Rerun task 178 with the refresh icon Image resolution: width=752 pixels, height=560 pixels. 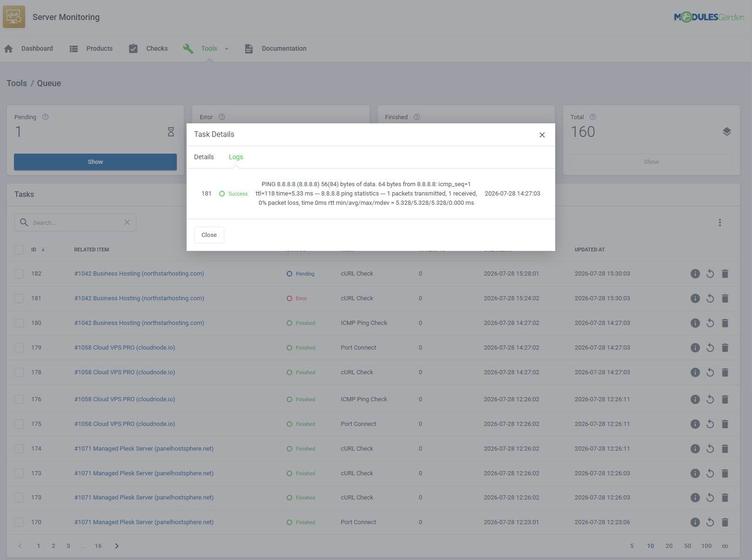pyautogui.click(x=710, y=372)
